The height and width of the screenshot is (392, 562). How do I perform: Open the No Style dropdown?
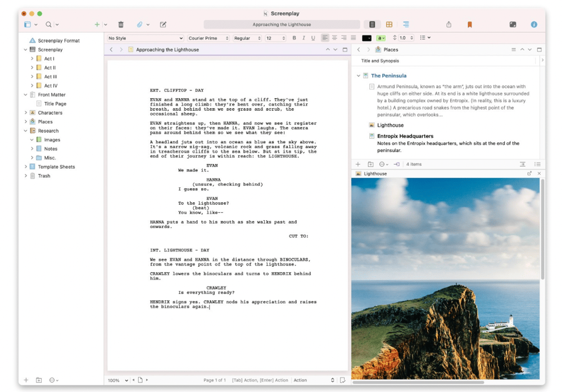(145, 38)
